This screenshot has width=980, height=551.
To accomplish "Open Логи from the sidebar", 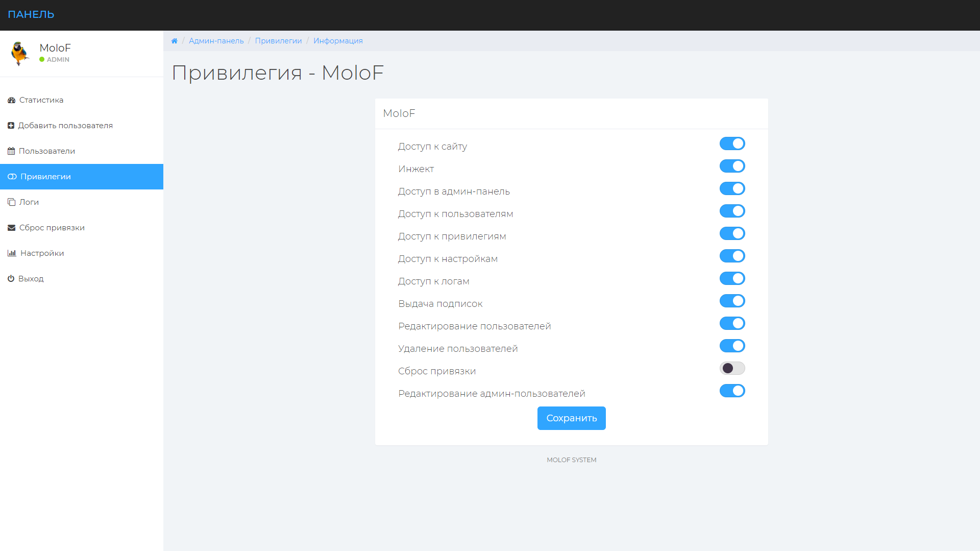I will [x=82, y=202].
